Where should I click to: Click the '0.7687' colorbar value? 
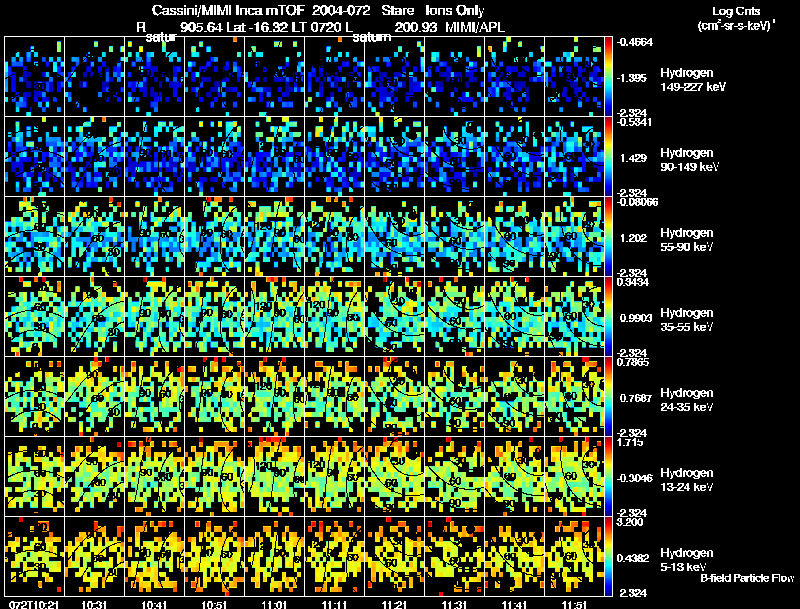[636, 398]
